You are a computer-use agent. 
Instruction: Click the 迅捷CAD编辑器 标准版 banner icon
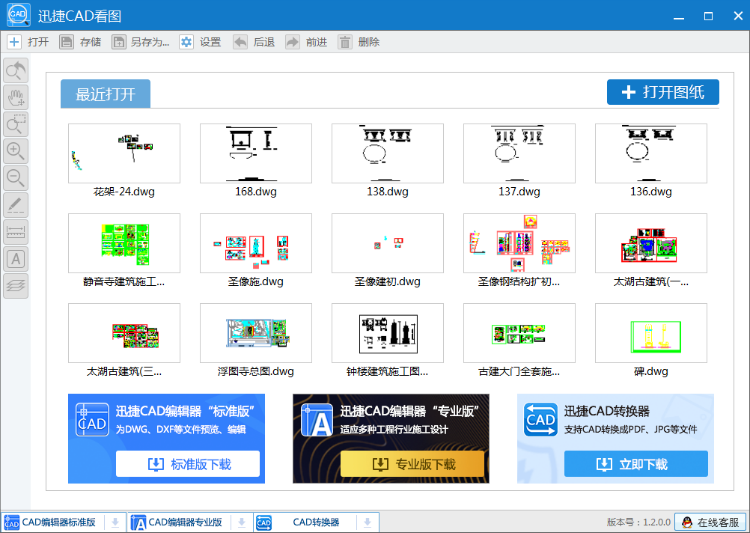(92, 420)
